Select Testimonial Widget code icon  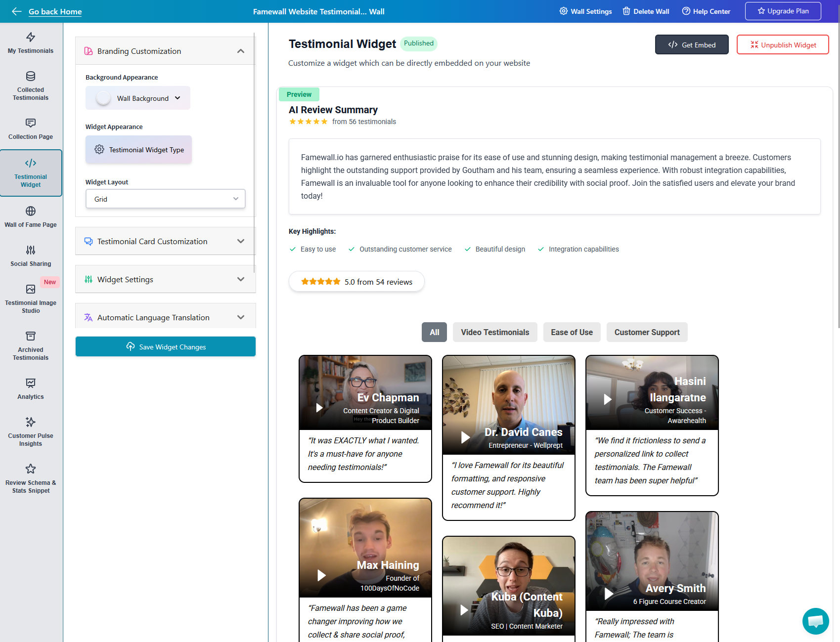31,163
